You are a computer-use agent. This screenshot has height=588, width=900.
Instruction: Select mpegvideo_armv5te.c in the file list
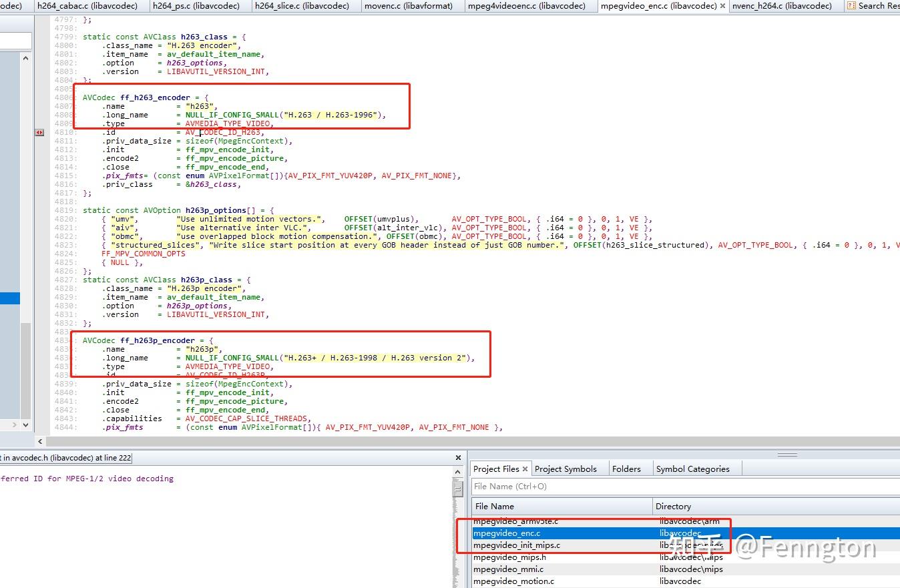[685, 521]
